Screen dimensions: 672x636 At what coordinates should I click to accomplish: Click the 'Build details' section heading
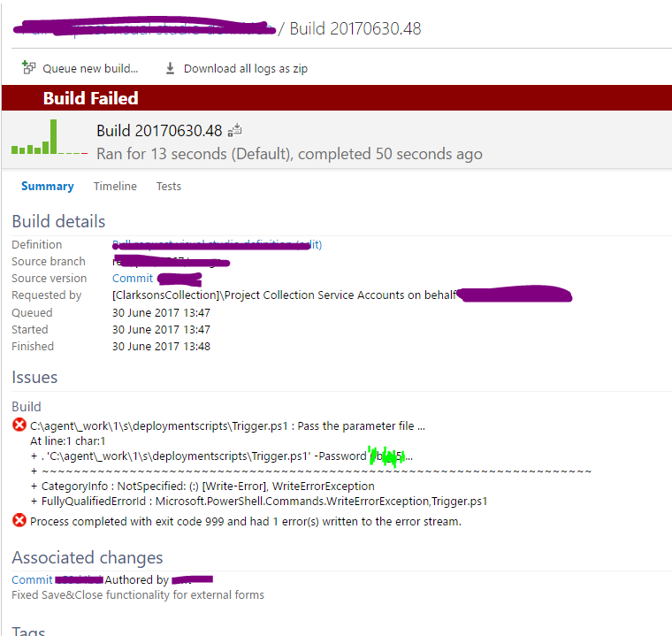(x=58, y=221)
